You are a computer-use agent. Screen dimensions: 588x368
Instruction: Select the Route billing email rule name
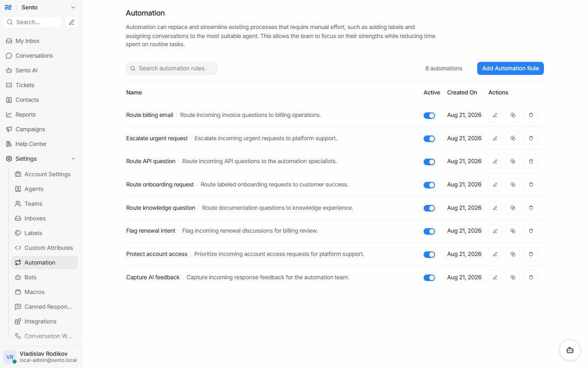(150, 115)
